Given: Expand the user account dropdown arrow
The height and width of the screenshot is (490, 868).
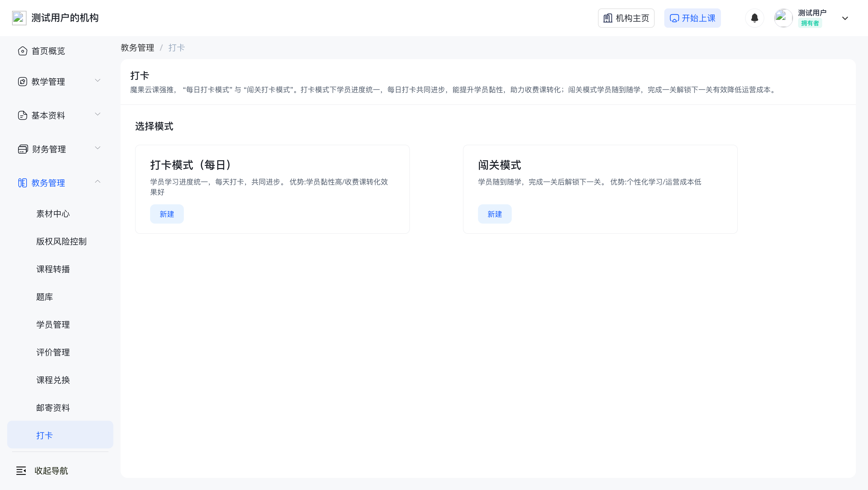Looking at the screenshot, I should click(x=845, y=18).
